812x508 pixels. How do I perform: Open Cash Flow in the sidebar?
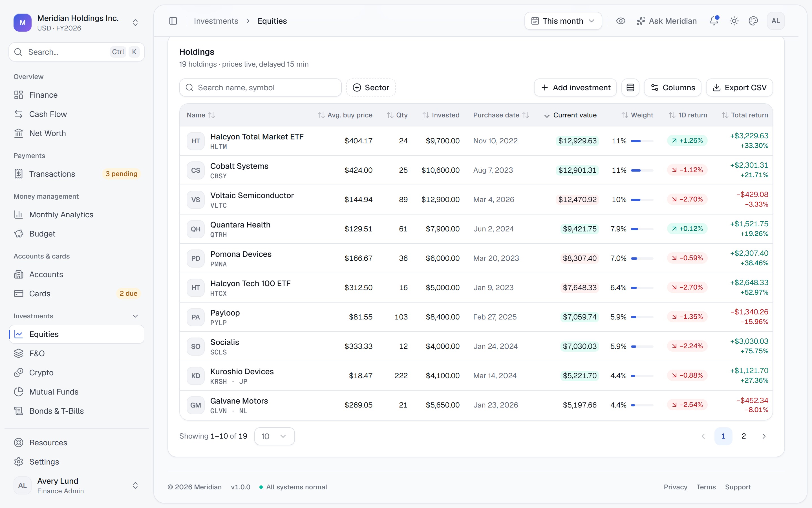tap(76, 114)
